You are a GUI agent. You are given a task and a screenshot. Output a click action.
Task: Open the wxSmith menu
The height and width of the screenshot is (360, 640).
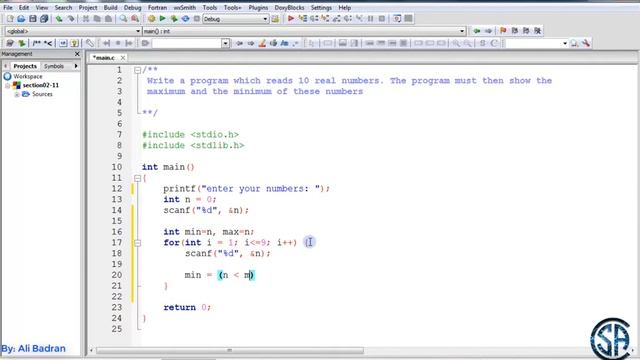(x=185, y=7)
